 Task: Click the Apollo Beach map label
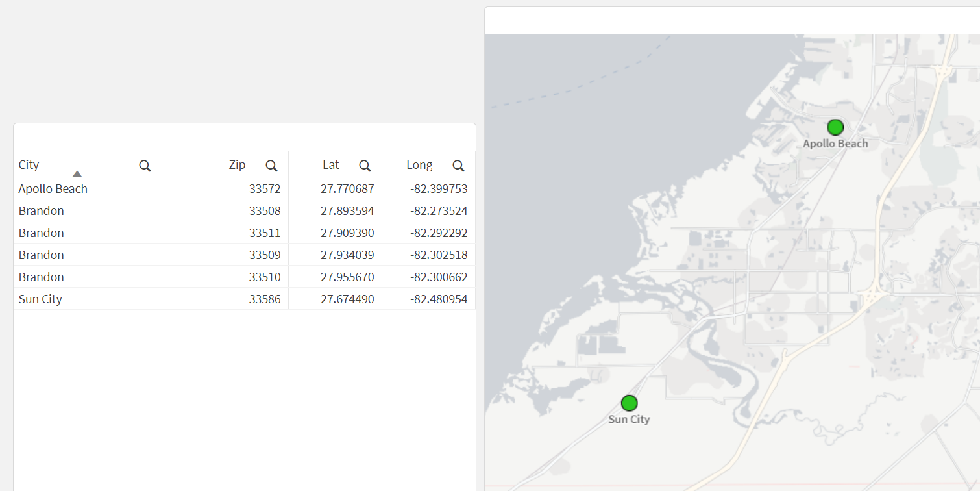[835, 144]
